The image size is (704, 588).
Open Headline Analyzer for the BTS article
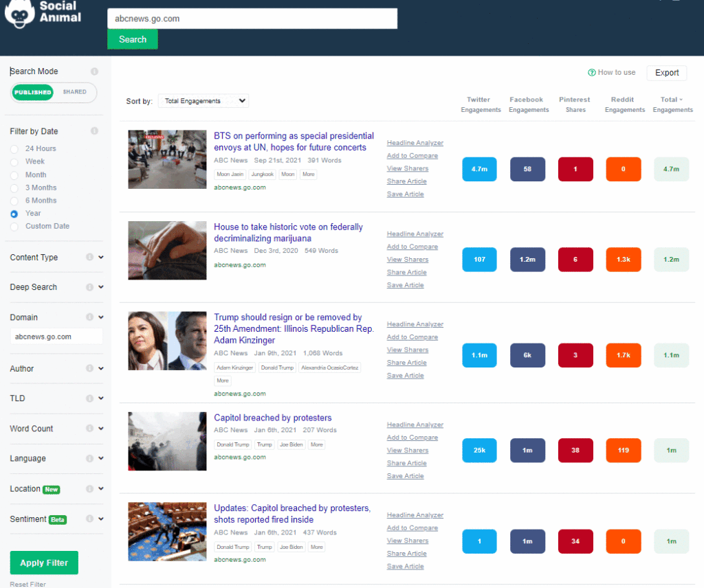pos(415,143)
